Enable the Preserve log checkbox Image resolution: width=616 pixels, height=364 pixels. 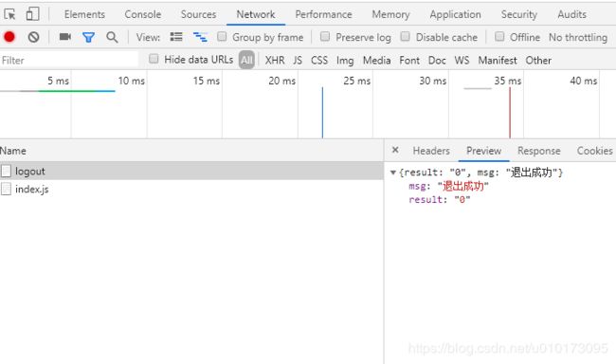(x=325, y=37)
